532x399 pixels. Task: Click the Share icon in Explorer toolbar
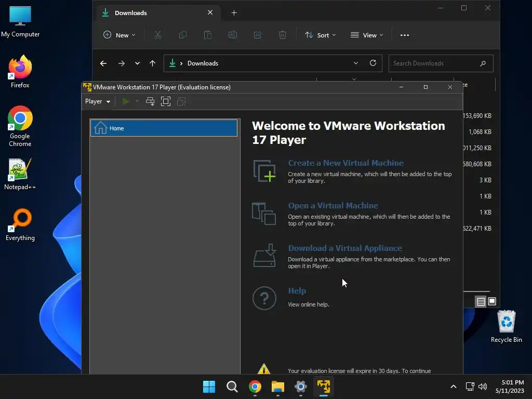[258, 35]
